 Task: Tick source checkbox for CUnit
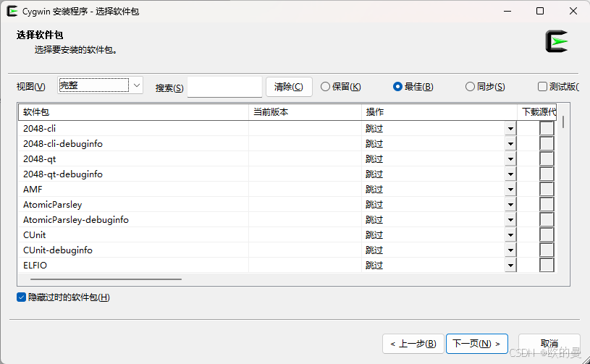pyautogui.click(x=547, y=235)
